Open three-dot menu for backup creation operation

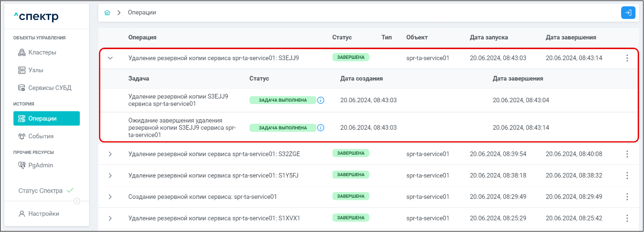(x=627, y=197)
